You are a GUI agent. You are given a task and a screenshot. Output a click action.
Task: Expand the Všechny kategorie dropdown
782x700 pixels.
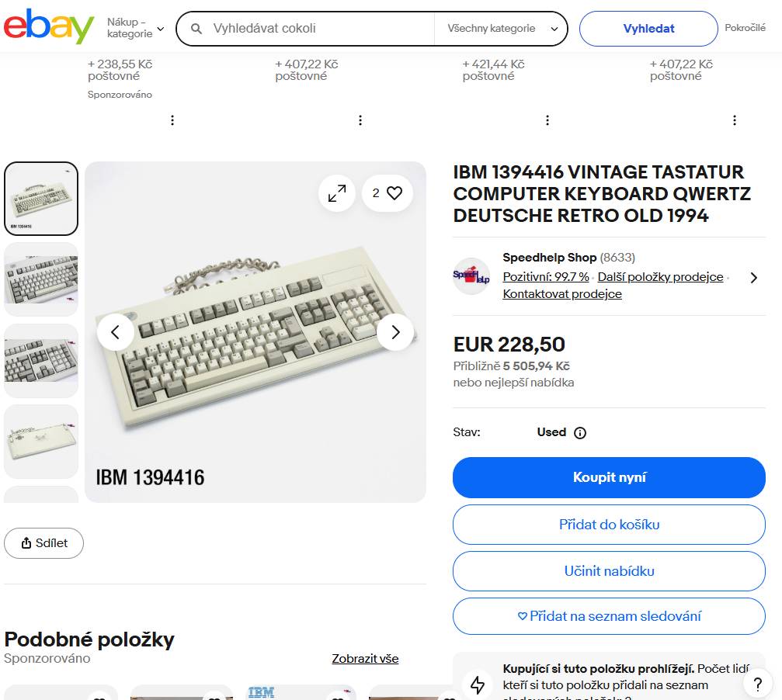point(502,29)
